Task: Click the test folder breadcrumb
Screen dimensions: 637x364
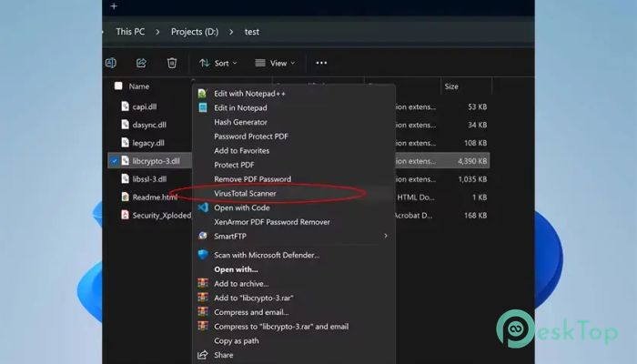Action: (252, 32)
